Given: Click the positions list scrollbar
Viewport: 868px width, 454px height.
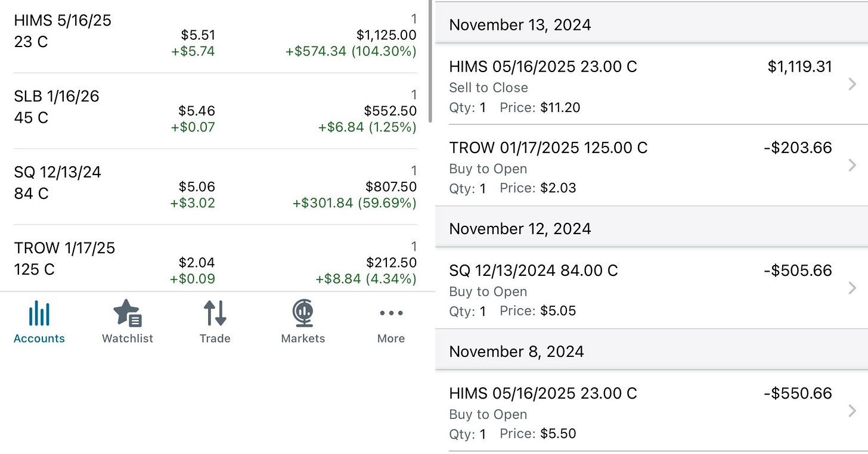Looking at the screenshot, I should pos(430,60).
